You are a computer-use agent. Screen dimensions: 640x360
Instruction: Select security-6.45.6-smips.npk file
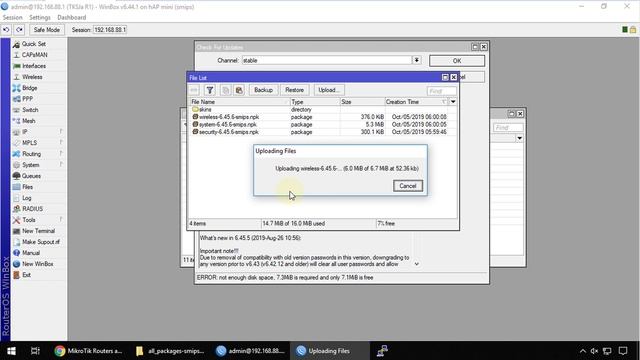(x=322, y=132)
